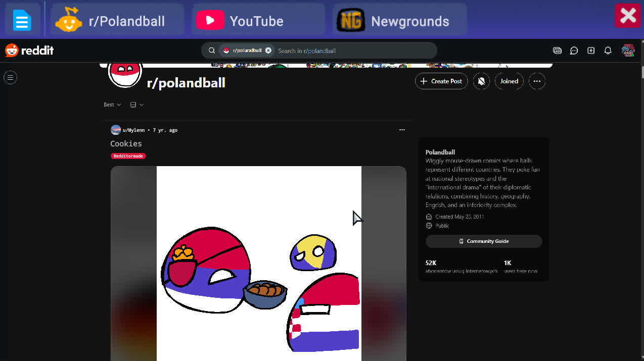Viewport: 644px width, 361px height.
Task: Expand the Best sort dropdown
Action: (112, 105)
